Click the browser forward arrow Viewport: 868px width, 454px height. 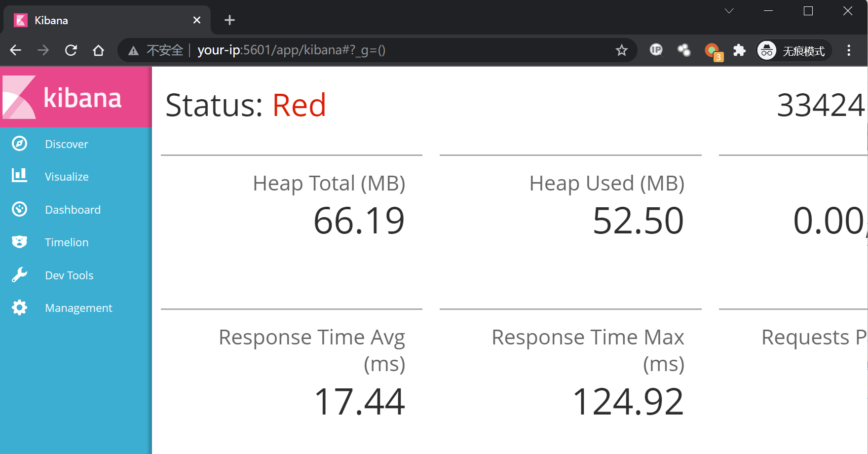click(43, 50)
